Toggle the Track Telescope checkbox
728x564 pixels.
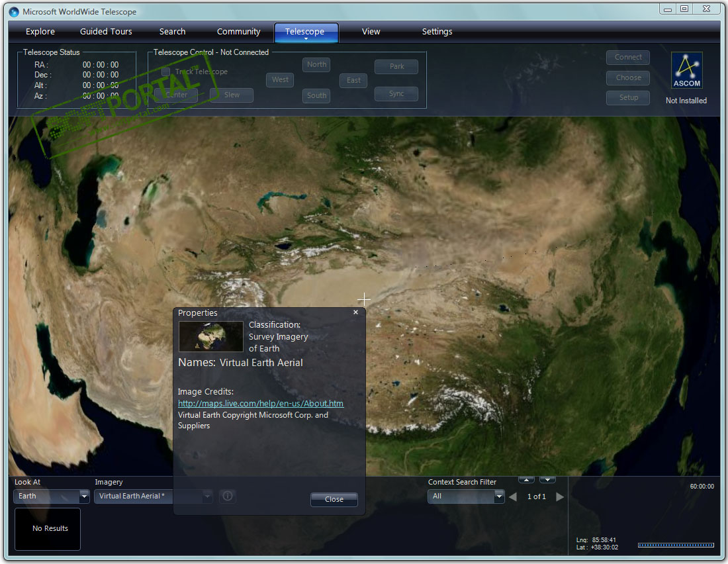[165, 71]
